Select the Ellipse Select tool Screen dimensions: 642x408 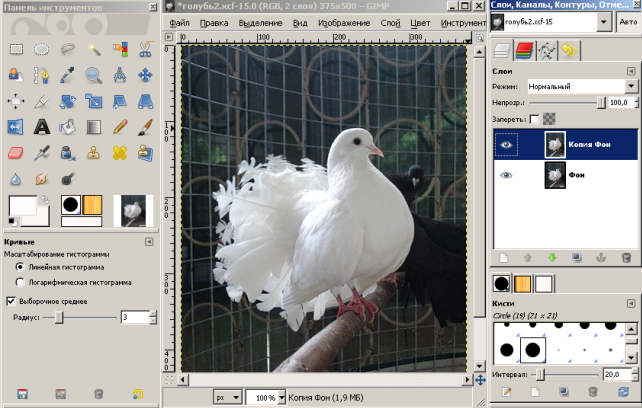point(41,50)
